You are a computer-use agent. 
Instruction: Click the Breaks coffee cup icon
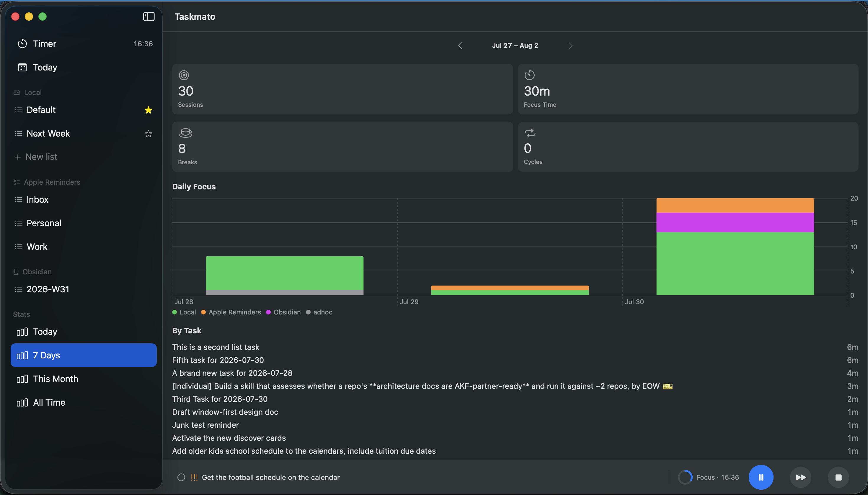pos(185,132)
